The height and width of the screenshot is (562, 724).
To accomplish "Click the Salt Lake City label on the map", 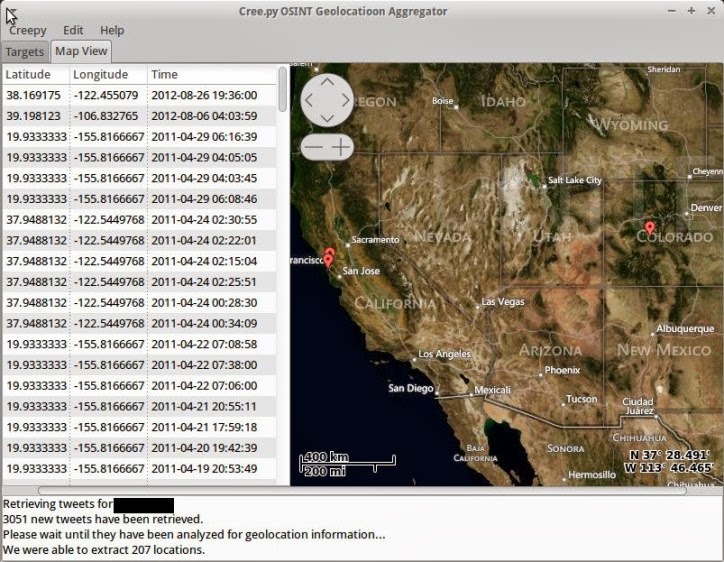I will tap(574, 180).
